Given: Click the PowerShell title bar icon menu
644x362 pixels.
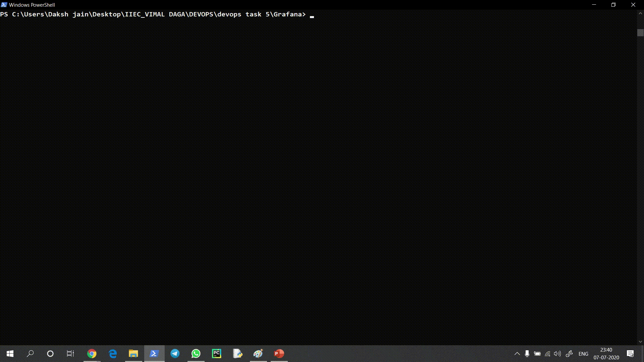Looking at the screenshot, I should pyautogui.click(x=4, y=5).
